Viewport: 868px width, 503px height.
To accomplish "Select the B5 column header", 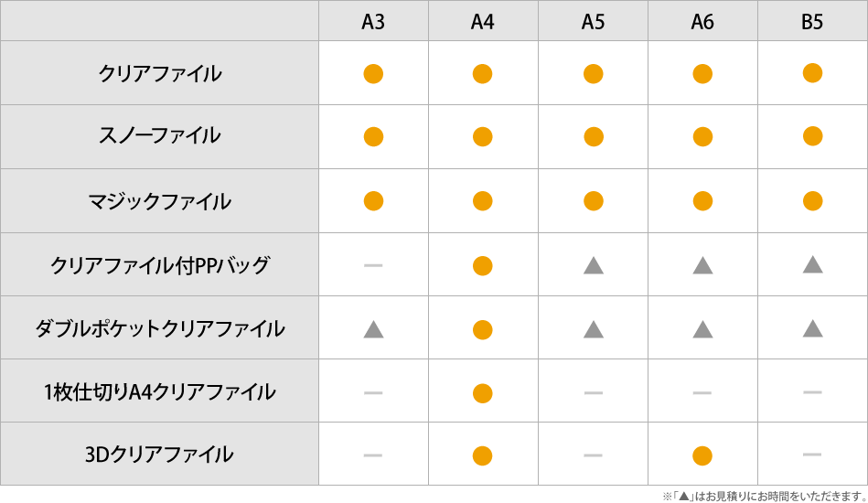I will click(812, 22).
